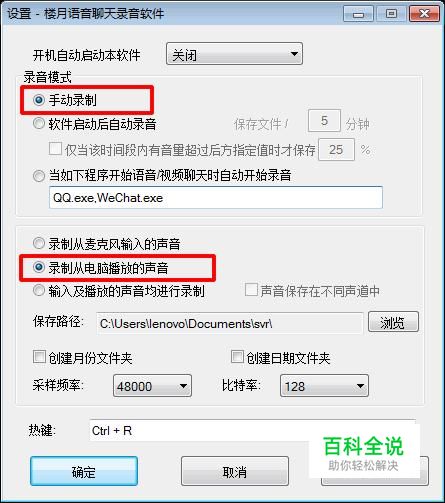Close the 设置 dialog window

click(x=424, y=14)
